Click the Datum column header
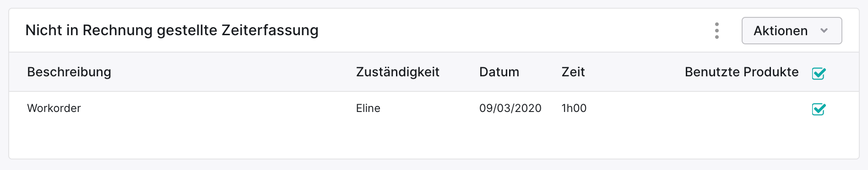This screenshot has height=170, width=868. pos(499,72)
